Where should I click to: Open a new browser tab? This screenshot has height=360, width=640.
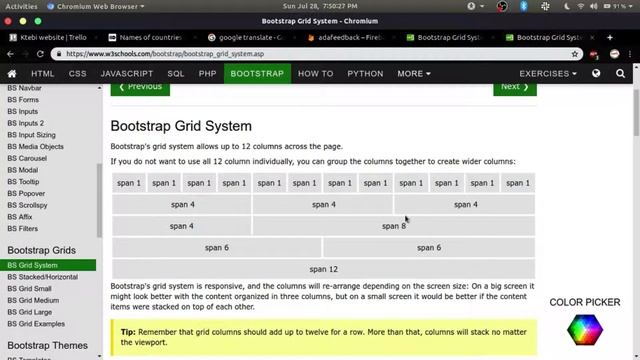coord(610,37)
